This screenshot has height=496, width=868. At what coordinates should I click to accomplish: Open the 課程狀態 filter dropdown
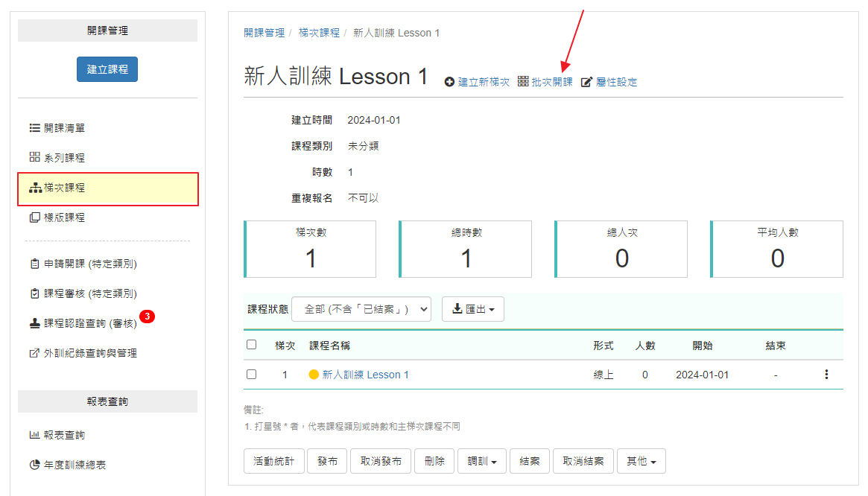point(361,309)
